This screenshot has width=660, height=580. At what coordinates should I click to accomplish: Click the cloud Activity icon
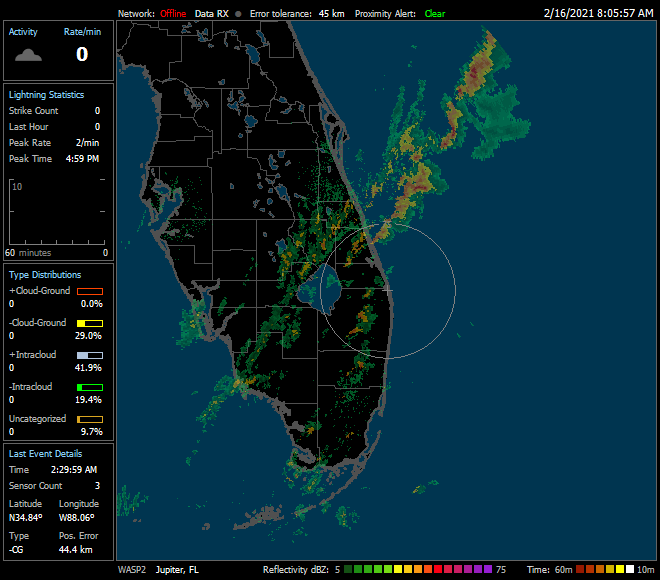(28, 54)
